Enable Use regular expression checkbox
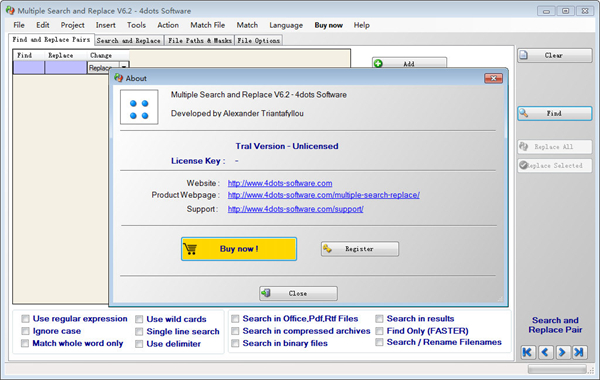This screenshot has height=380, width=600. coord(25,319)
